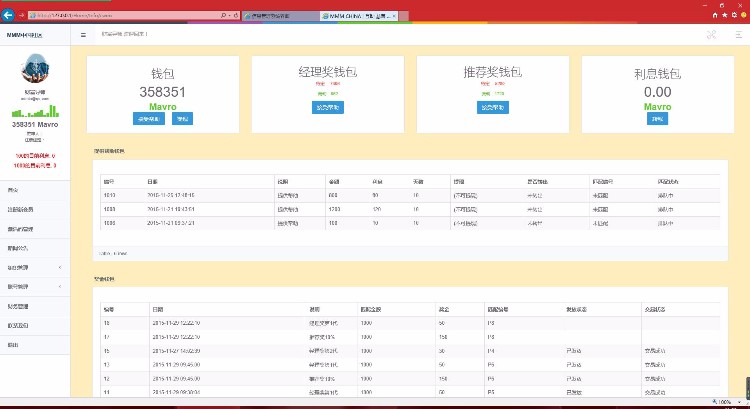This screenshot has width=750, height=409.
Task: Click the blue button in 利息钱包 card
Action: [657, 119]
